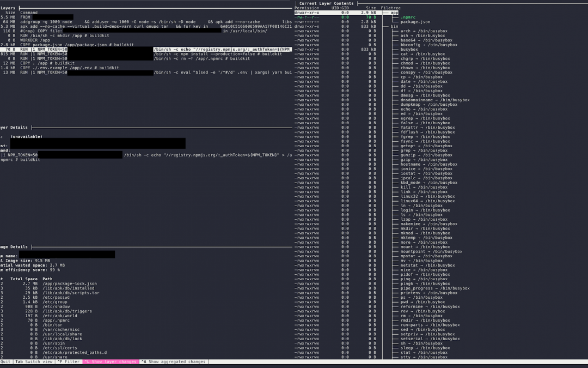Select Tab Switch view in bottom bar
Screen dimensions: 588x368
pos(34,361)
